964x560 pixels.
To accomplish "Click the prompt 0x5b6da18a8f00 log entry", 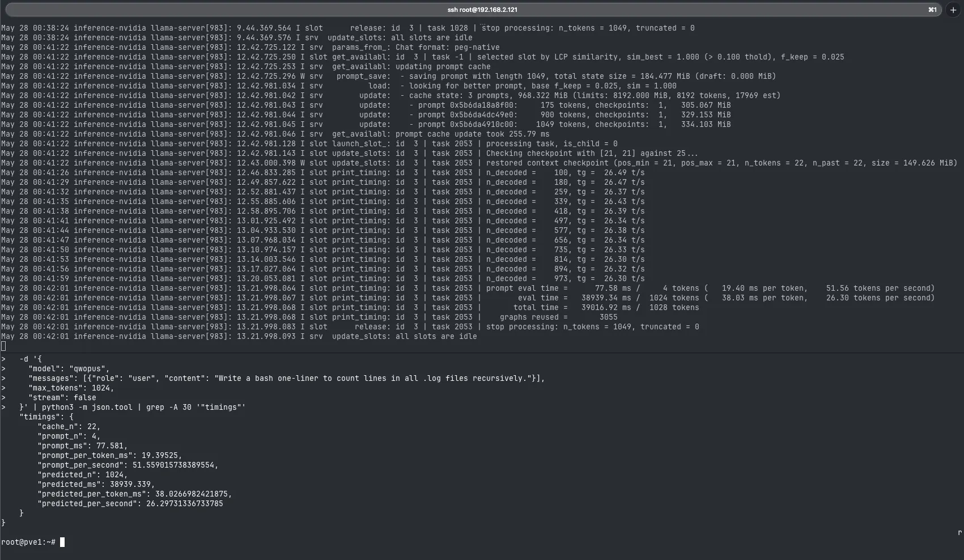I will click(x=366, y=105).
